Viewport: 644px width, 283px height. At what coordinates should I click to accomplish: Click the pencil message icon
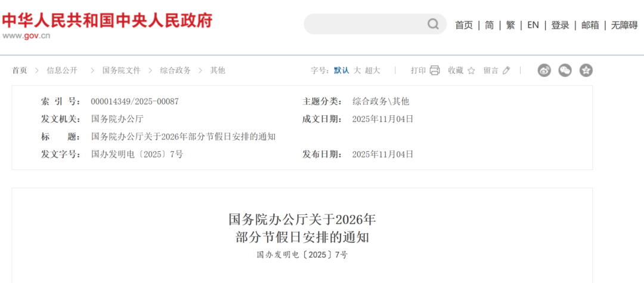pyautogui.click(x=506, y=70)
